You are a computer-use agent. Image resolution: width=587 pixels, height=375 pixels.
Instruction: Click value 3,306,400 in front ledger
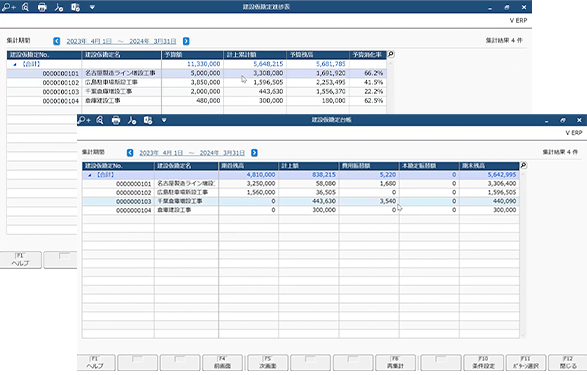click(502, 184)
